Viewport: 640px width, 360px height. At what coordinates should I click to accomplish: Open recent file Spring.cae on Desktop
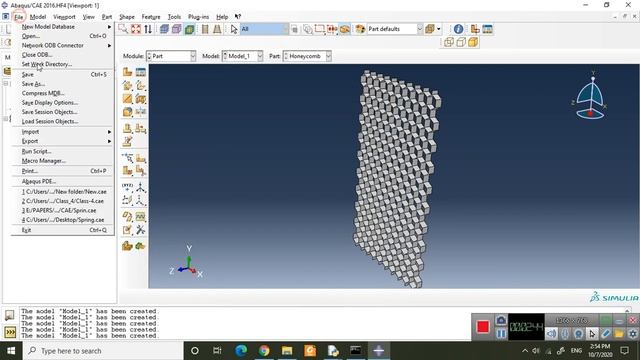[x=63, y=220]
